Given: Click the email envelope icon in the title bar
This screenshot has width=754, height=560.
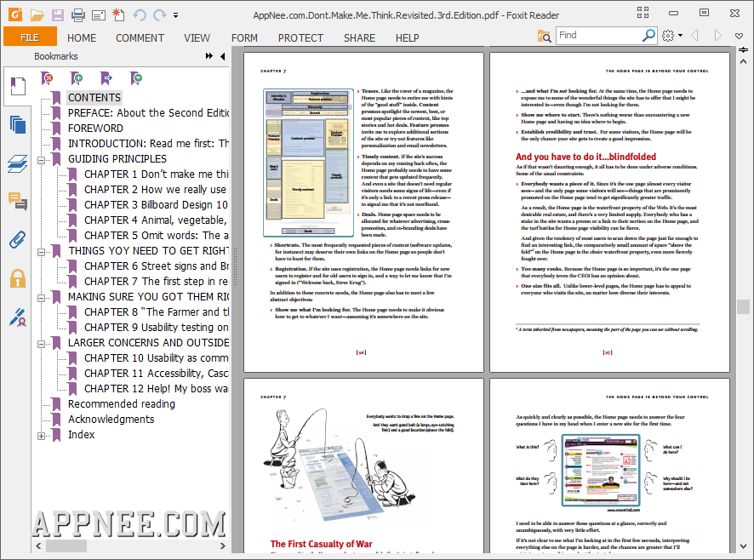Looking at the screenshot, I should coord(99,15).
